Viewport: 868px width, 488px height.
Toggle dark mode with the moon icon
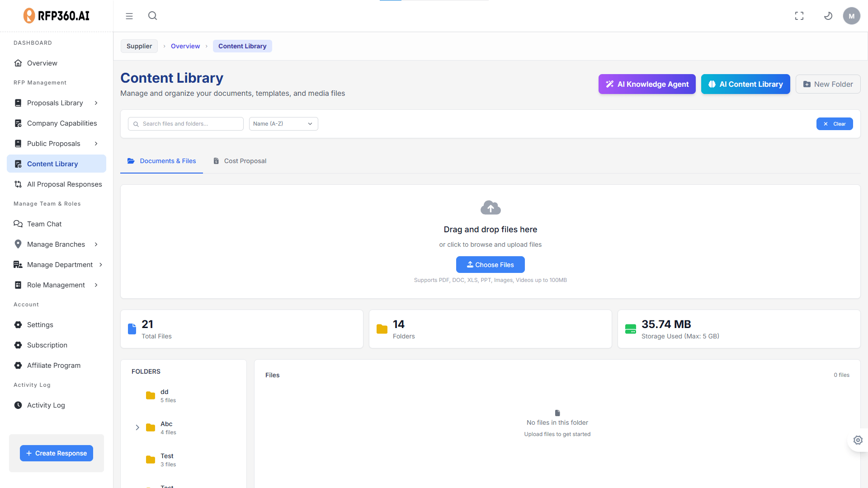[828, 16]
